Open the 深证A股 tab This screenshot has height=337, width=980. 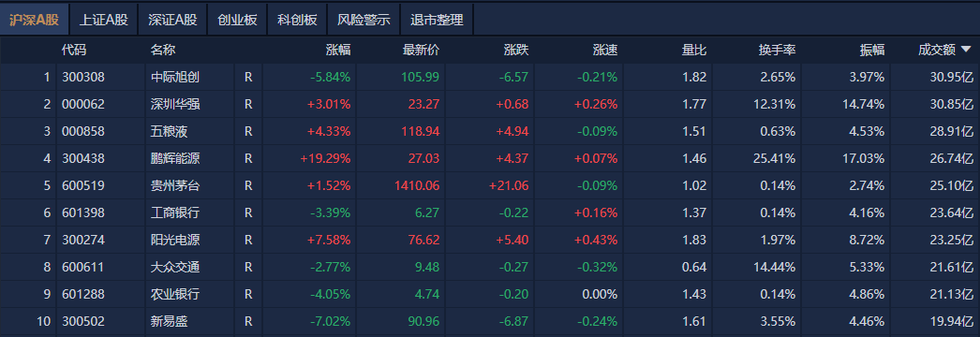(x=172, y=20)
